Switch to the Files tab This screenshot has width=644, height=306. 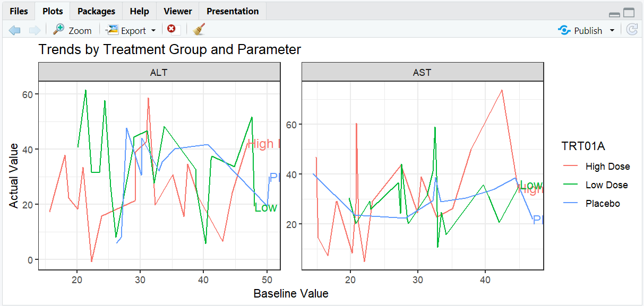pyautogui.click(x=19, y=11)
